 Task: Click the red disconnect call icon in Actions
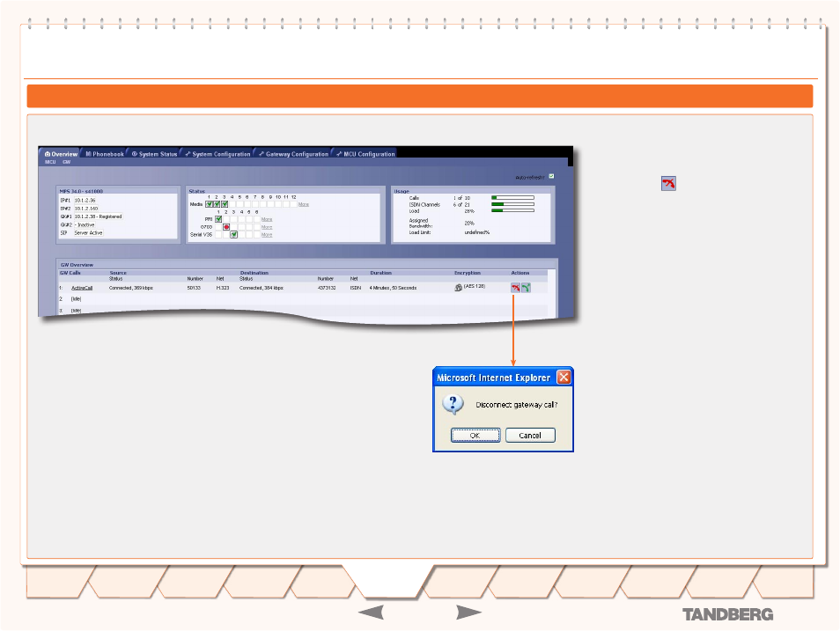point(515,288)
